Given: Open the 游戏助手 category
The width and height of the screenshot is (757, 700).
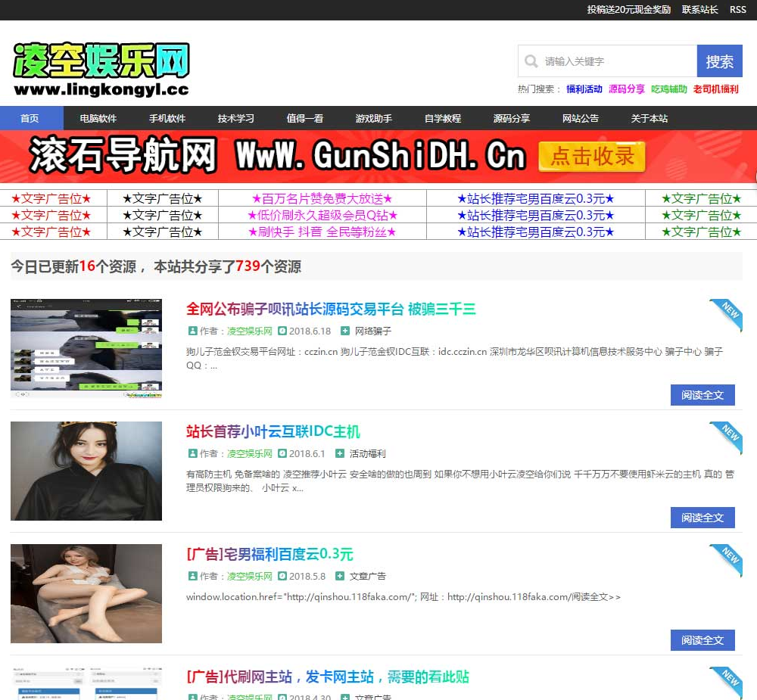Looking at the screenshot, I should [x=374, y=118].
